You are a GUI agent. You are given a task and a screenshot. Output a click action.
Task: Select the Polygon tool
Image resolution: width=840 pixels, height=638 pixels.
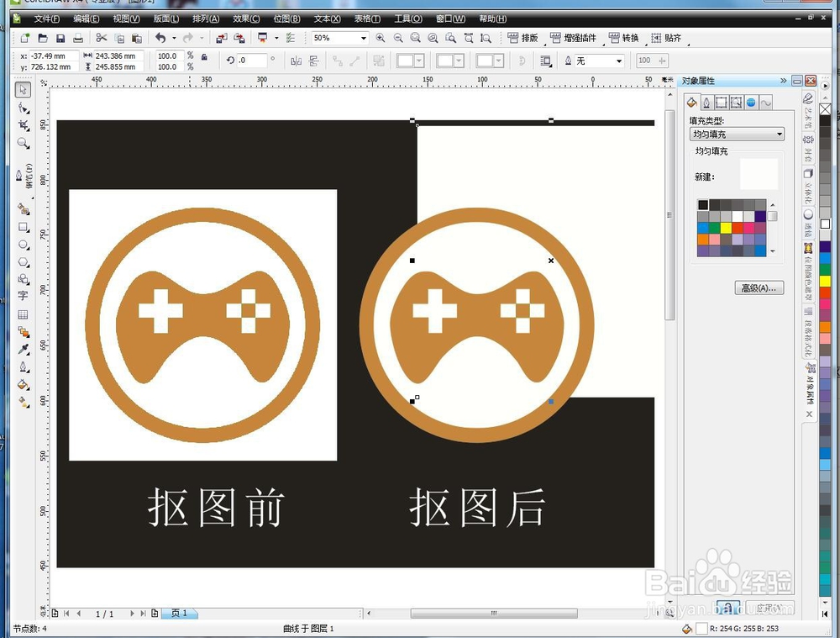pos(23,262)
